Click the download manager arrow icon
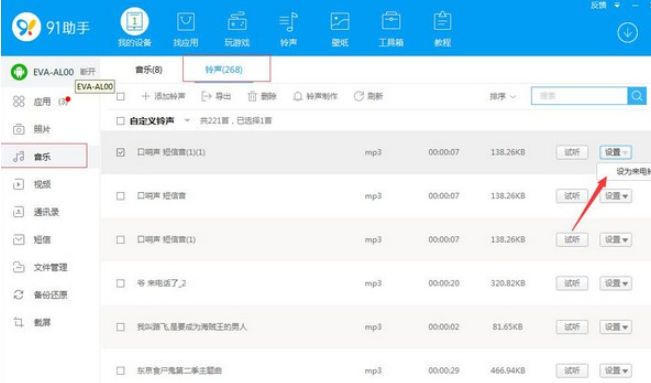Screen dimensions: 651x383 627,33
